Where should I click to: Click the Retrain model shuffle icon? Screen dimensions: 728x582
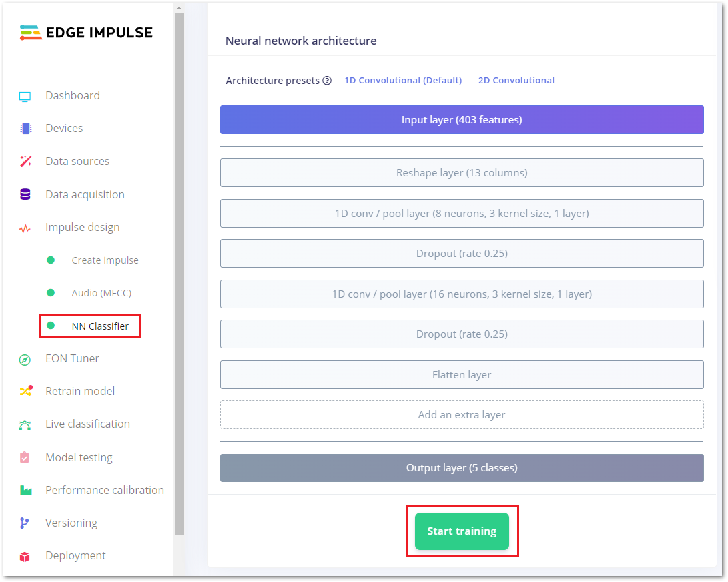[25, 391]
